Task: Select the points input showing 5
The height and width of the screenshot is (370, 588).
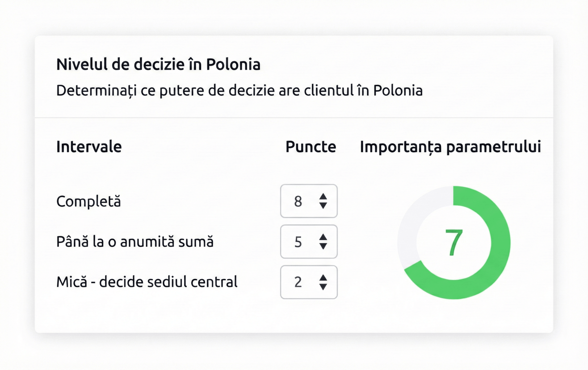Action: [x=300, y=241]
